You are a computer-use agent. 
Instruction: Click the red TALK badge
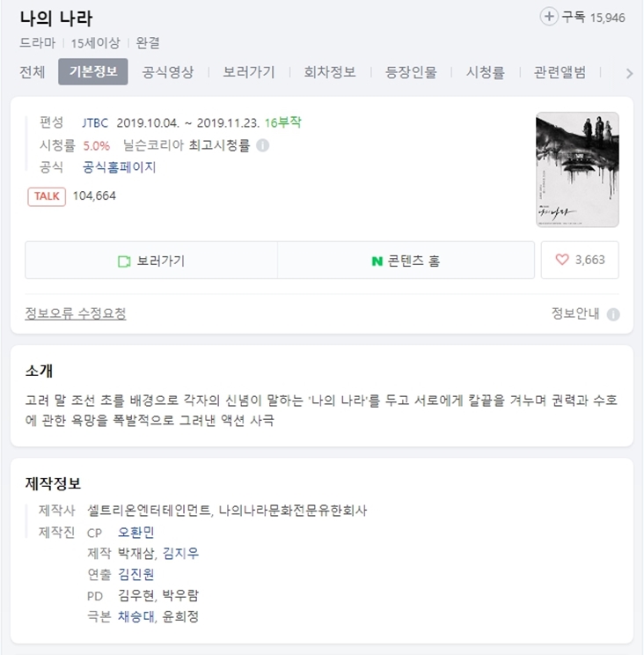click(x=47, y=196)
